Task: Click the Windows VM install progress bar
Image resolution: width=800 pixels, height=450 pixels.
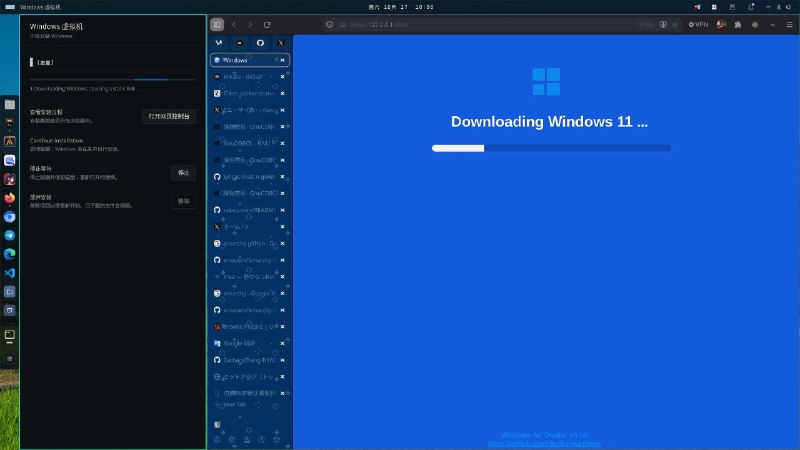Action: click(113, 80)
